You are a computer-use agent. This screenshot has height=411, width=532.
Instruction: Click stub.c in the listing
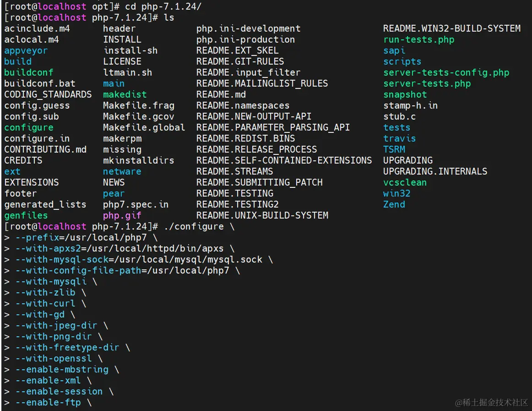tap(400, 116)
